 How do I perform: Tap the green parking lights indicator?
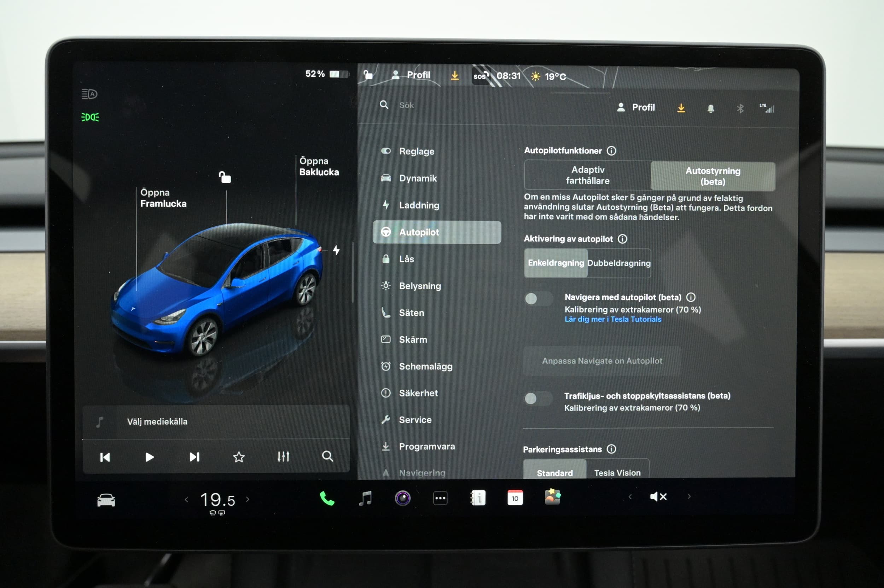point(90,117)
